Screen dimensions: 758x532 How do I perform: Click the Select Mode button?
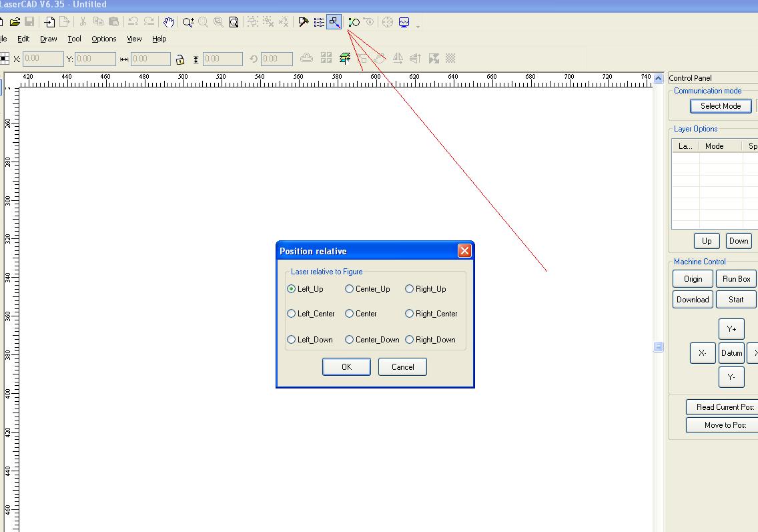[x=721, y=106]
